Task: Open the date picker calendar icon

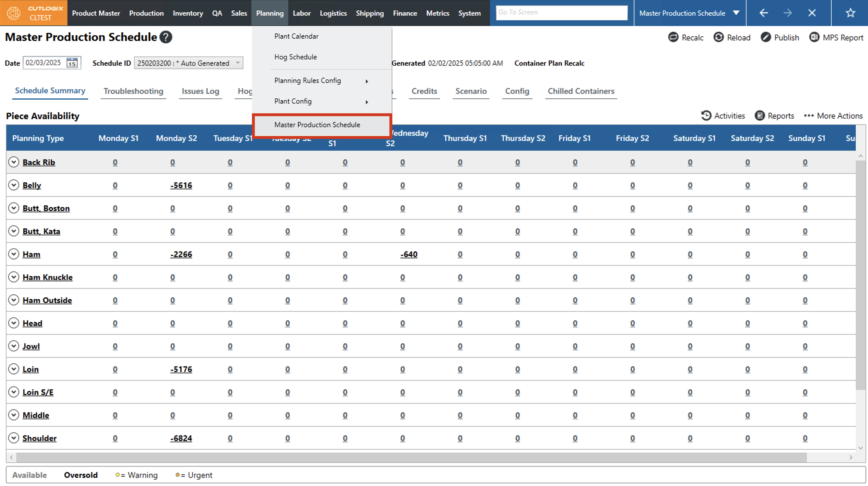Action: pyautogui.click(x=72, y=63)
